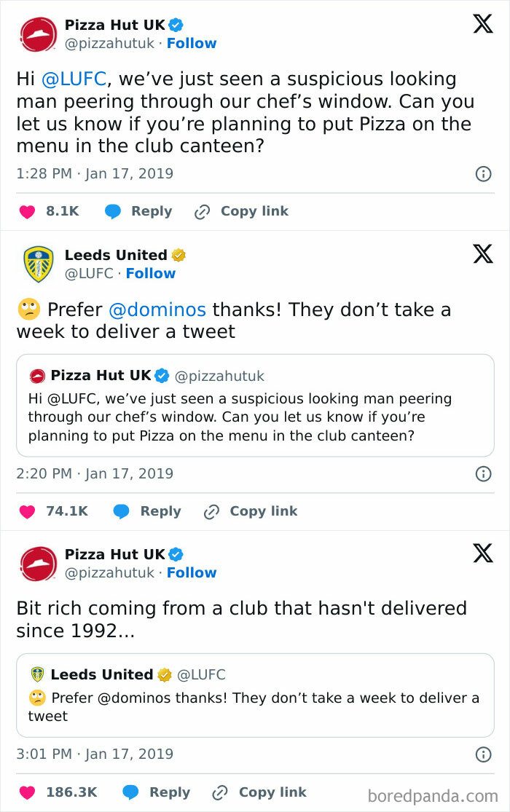Open the X logo on the top tweet
The width and height of the screenshot is (510, 812).
pyautogui.click(x=482, y=23)
